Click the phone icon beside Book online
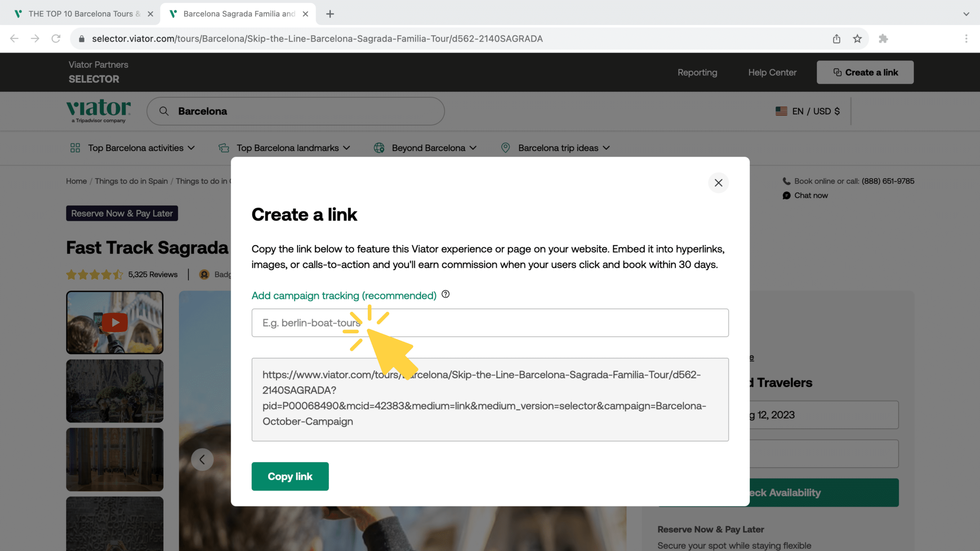 tap(786, 181)
